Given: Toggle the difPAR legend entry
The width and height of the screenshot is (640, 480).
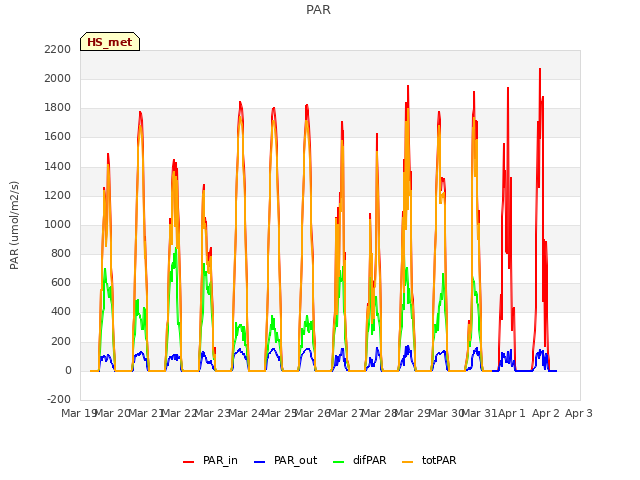Looking at the screenshot, I should 359,460.
